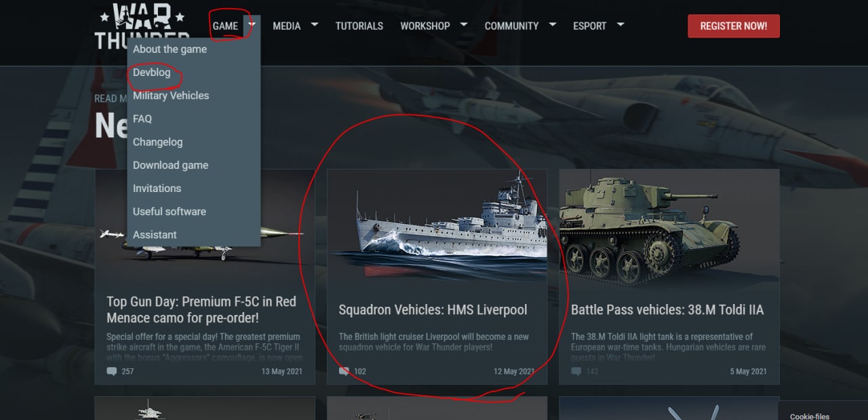The width and height of the screenshot is (868, 420).
Task: Click the 142 comments count
Action: point(592,371)
